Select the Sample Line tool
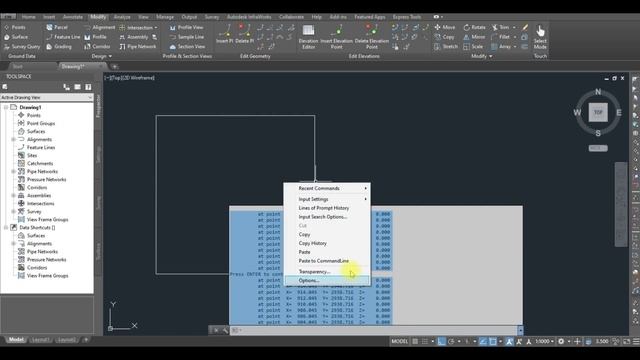Screen dimensions: 640x360 187,37
